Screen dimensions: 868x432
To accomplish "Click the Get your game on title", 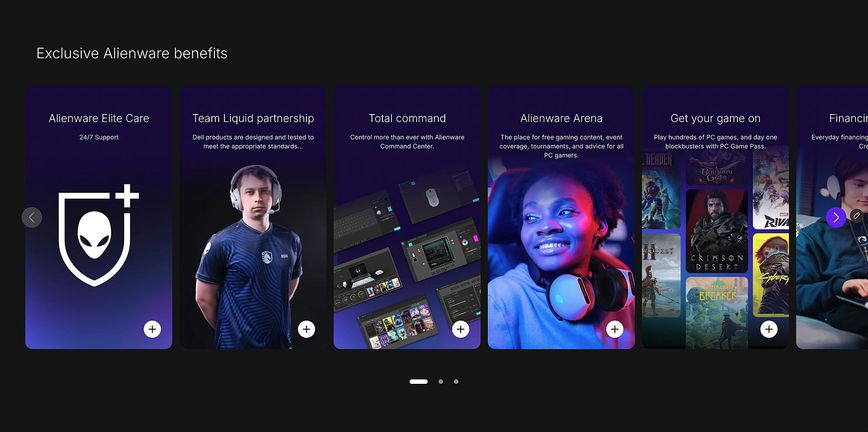I will 715,118.
